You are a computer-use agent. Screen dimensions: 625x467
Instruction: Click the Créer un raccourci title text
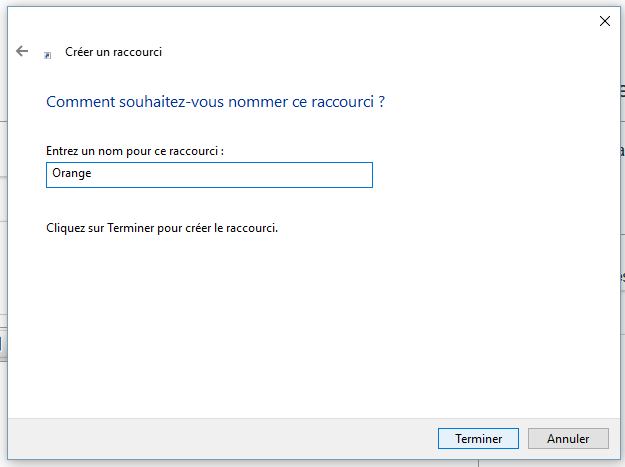pos(113,52)
